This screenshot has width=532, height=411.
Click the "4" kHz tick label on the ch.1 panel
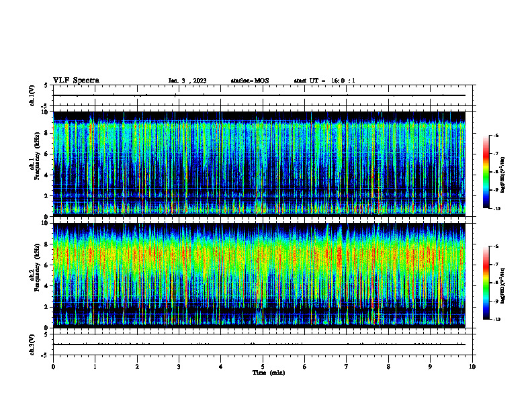point(47,175)
